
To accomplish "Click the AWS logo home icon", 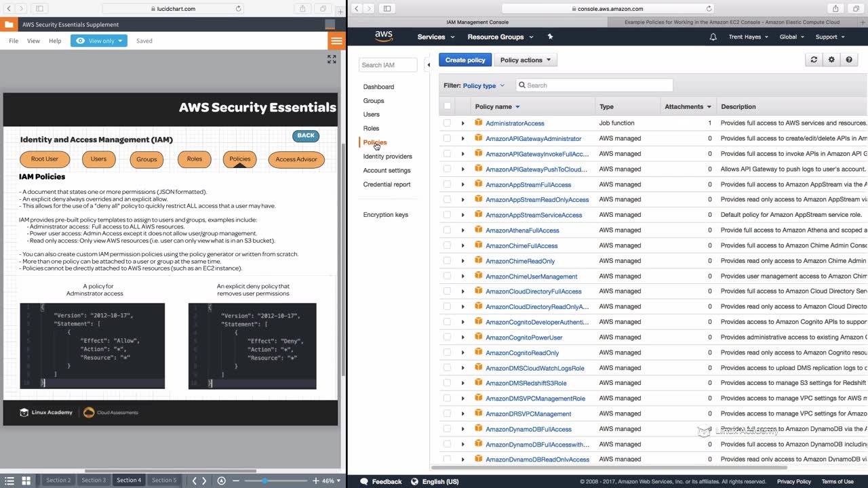I will point(384,37).
